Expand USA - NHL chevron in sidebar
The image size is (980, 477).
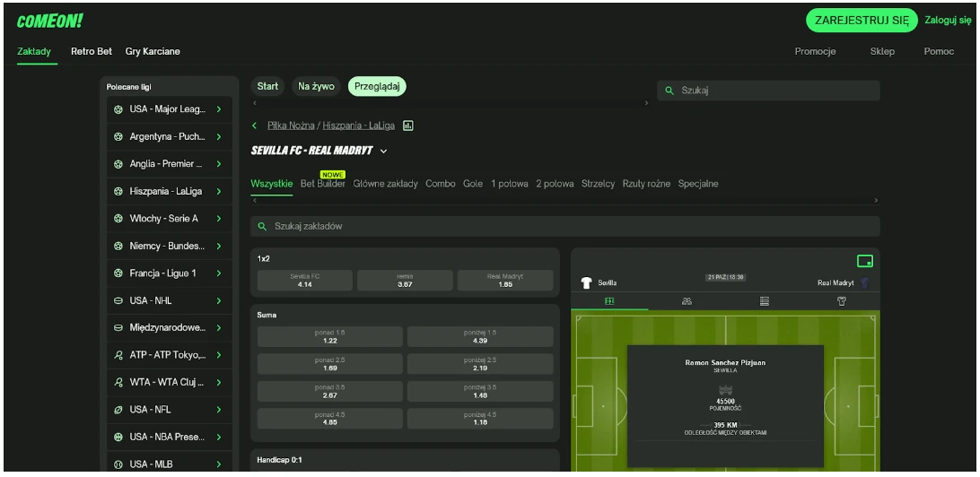click(x=219, y=300)
